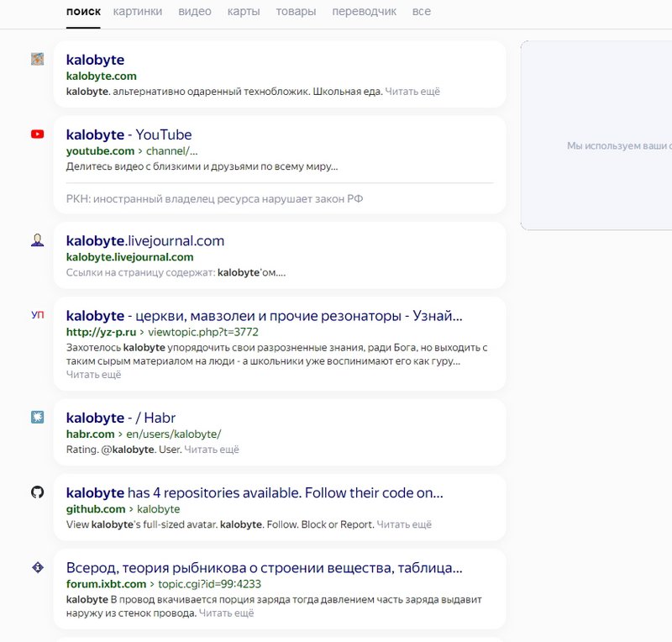The image size is (672, 642).
Task: Open the channel/... path link
Action: [172, 151]
